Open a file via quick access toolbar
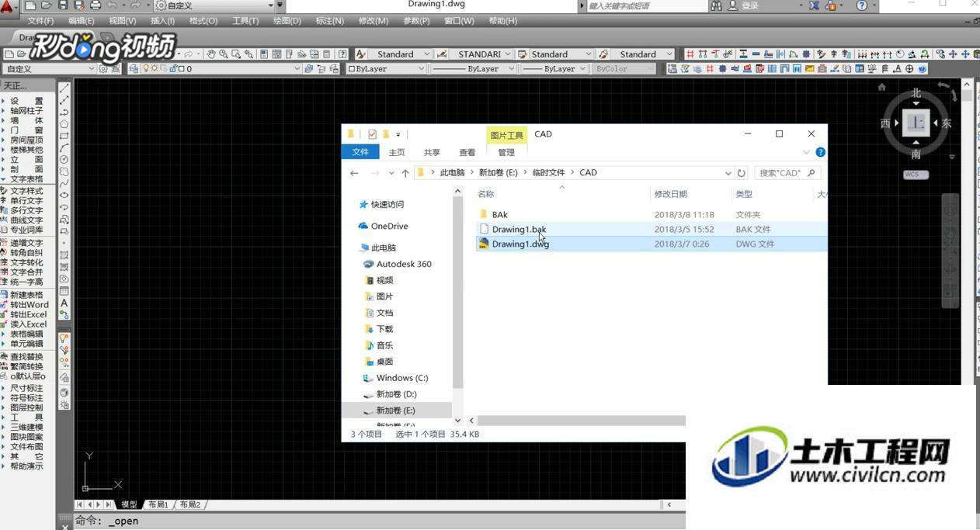The image size is (980, 530). pos(47,5)
